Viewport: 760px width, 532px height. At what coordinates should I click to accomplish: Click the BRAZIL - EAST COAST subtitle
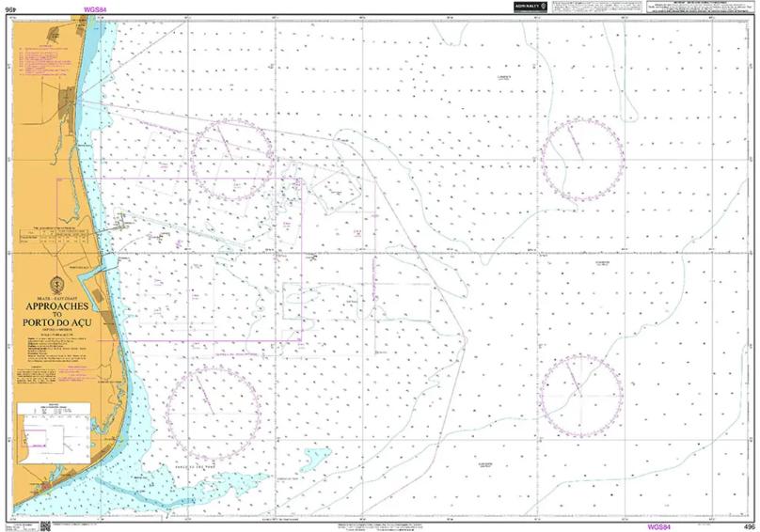tap(57, 298)
